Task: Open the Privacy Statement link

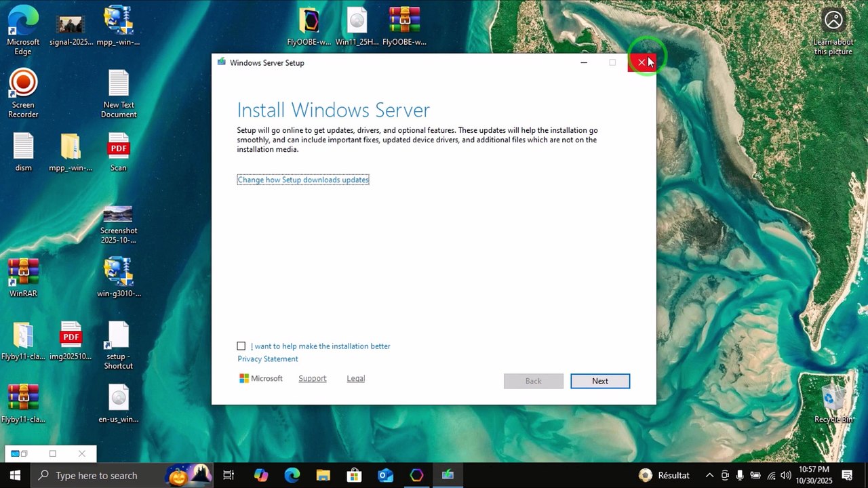Action: pos(268,359)
